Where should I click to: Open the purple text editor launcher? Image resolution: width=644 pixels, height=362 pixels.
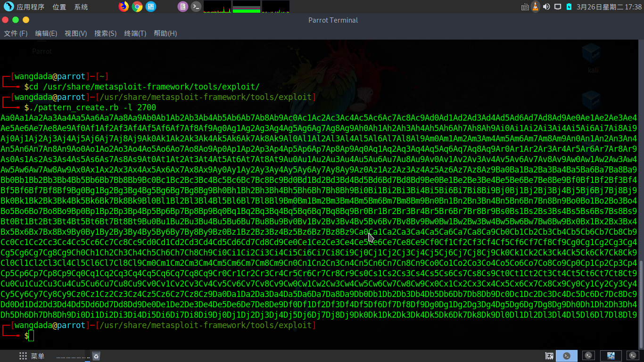tap(183, 7)
